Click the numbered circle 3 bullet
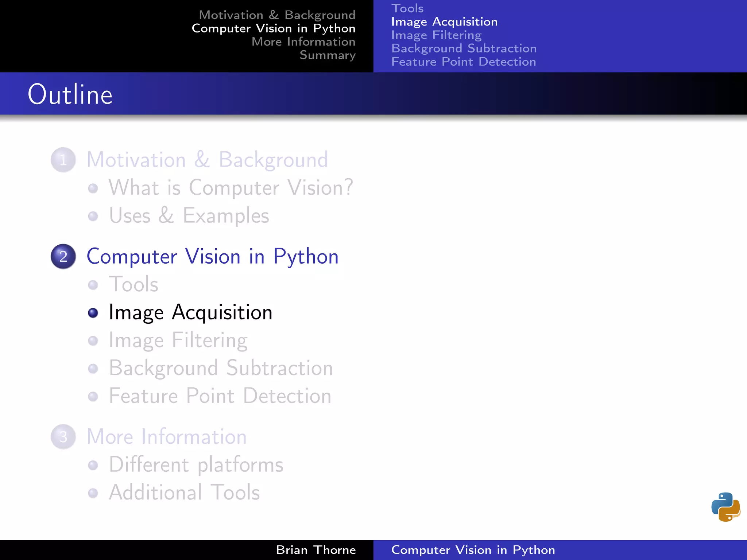 click(63, 436)
